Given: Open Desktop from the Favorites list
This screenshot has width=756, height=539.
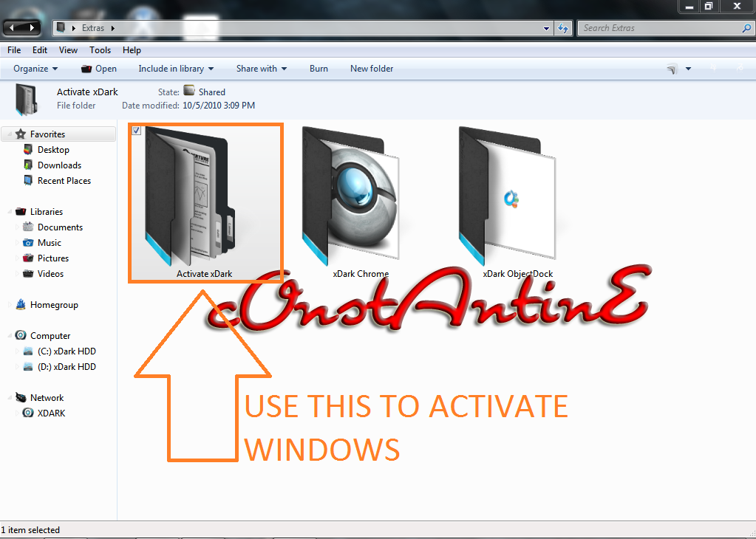Looking at the screenshot, I should pos(53,150).
